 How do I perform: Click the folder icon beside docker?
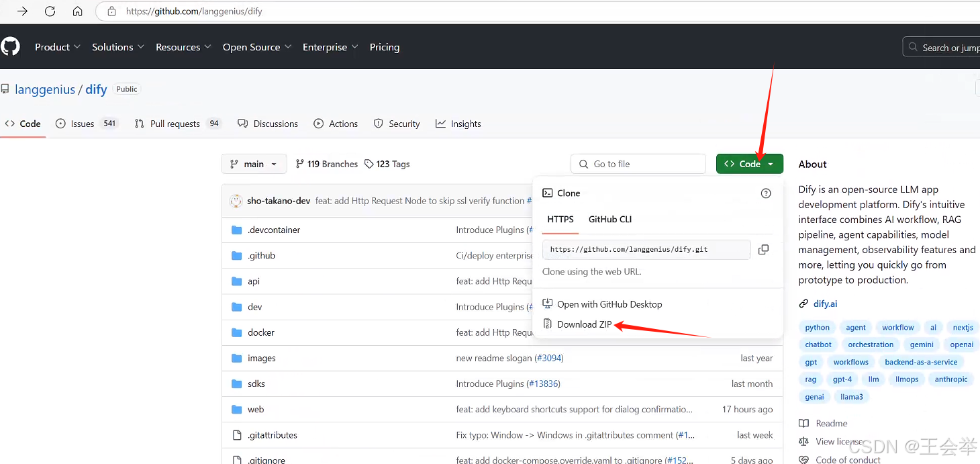pos(236,332)
